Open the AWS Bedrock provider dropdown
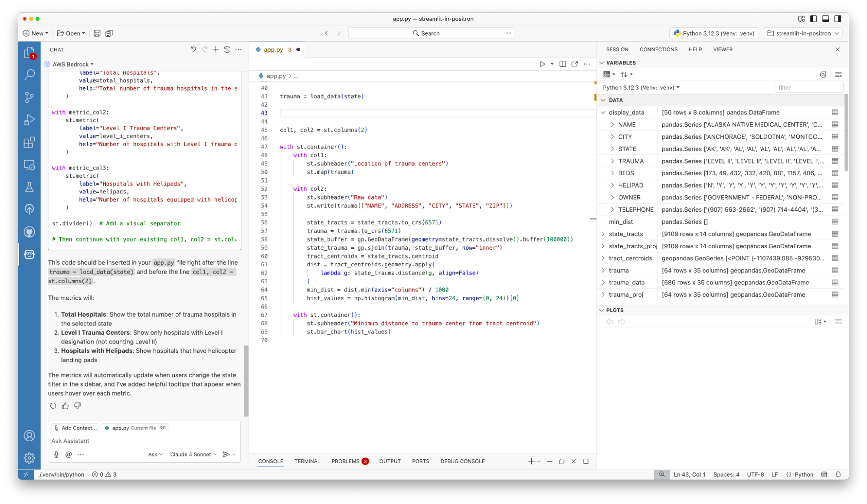This screenshot has width=867, height=504. pos(72,64)
